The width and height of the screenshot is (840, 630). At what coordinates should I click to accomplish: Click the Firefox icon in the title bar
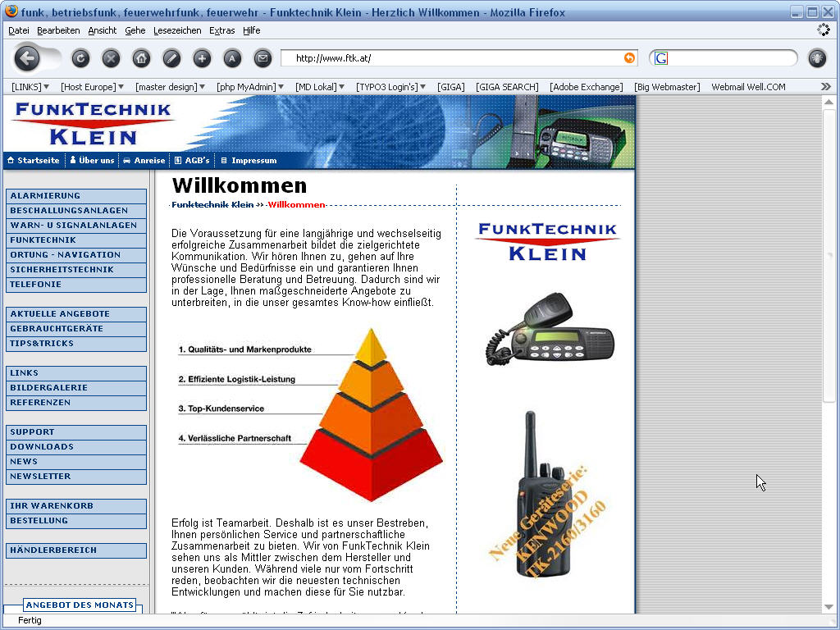click(x=11, y=11)
